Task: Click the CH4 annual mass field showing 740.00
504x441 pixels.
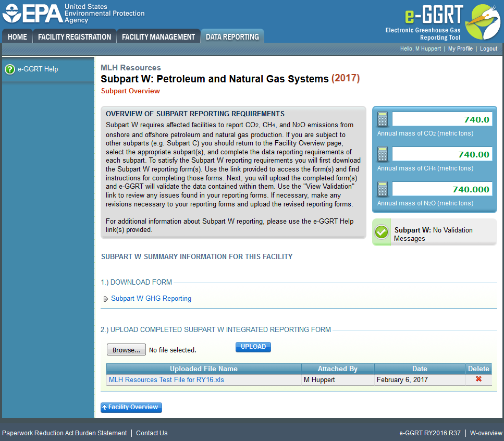Action: pos(442,154)
